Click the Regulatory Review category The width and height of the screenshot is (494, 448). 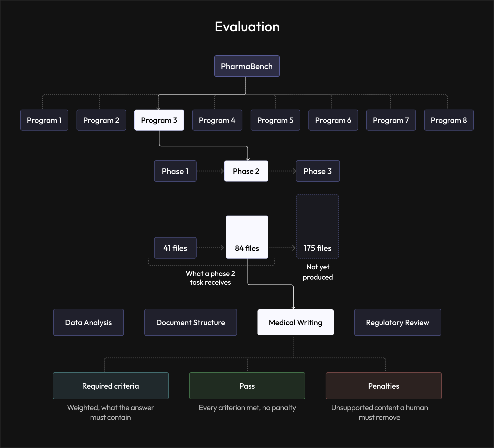pyautogui.click(x=398, y=322)
